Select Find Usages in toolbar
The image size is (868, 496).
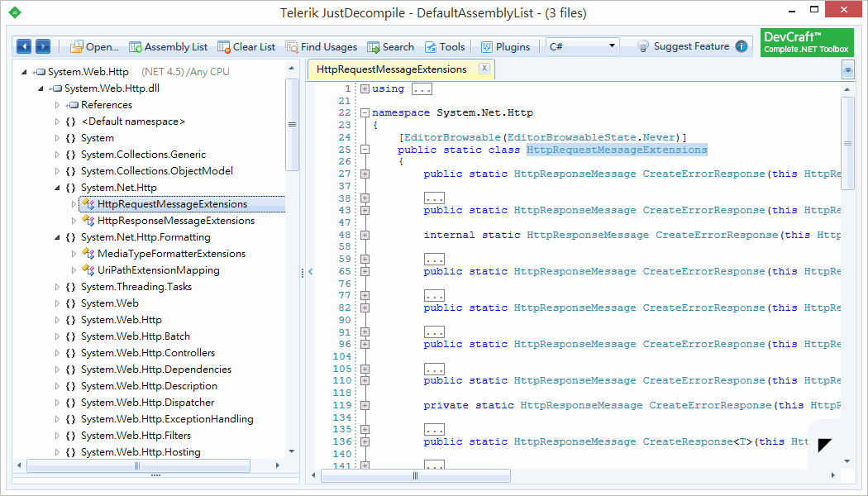(x=322, y=47)
